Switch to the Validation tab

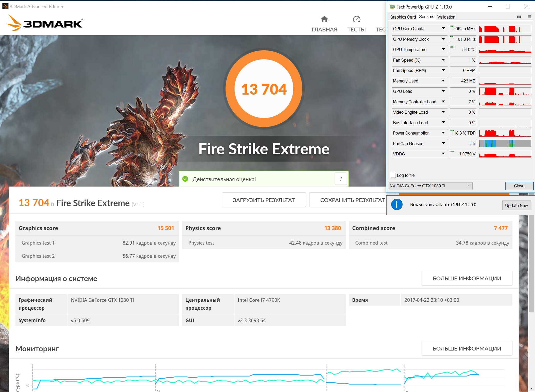coord(446,17)
